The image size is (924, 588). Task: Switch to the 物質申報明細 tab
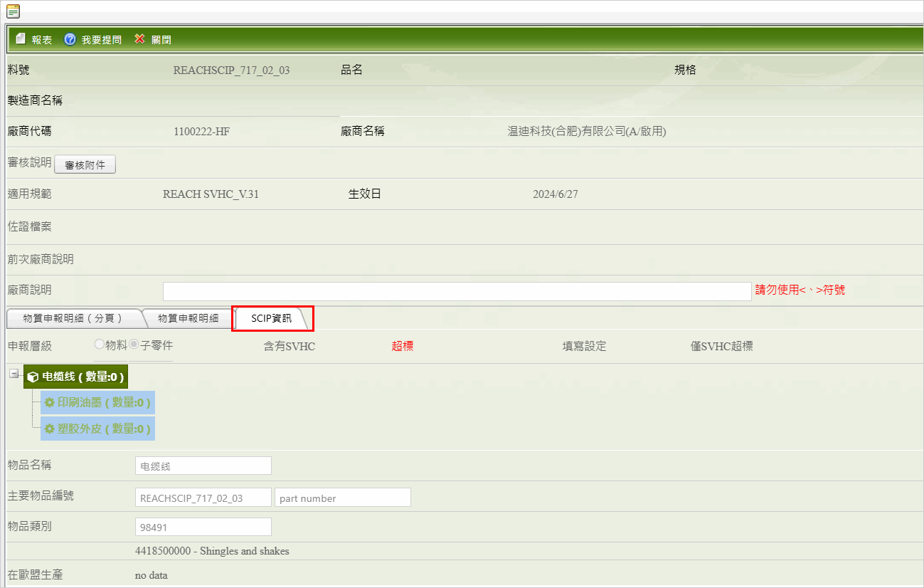pos(188,318)
